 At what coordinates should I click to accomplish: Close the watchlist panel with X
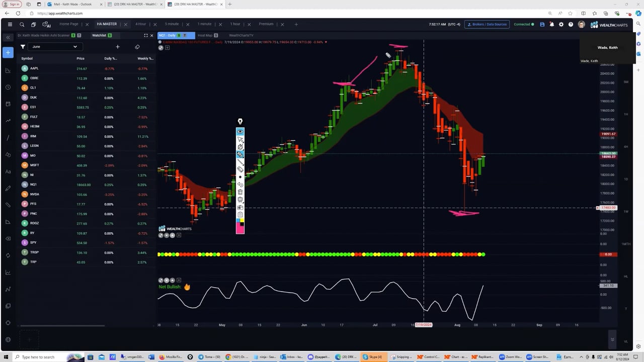pyautogui.click(x=152, y=35)
